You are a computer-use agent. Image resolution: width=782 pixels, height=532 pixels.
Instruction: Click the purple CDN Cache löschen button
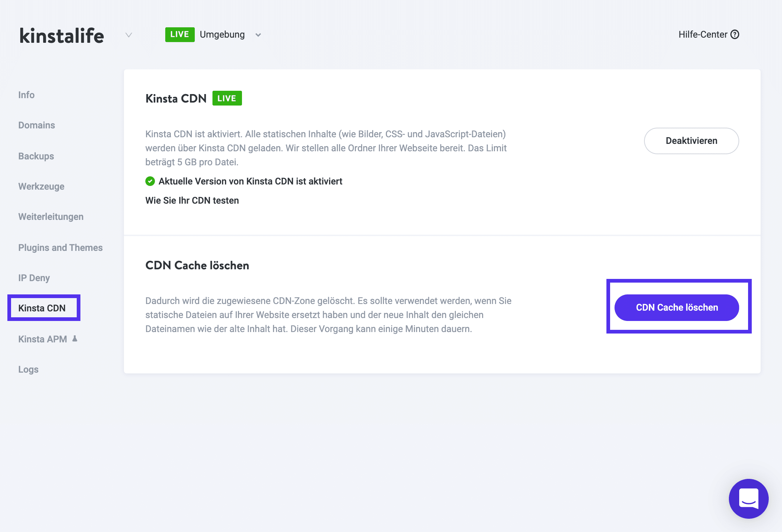pyautogui.click(x=677, y=307)
